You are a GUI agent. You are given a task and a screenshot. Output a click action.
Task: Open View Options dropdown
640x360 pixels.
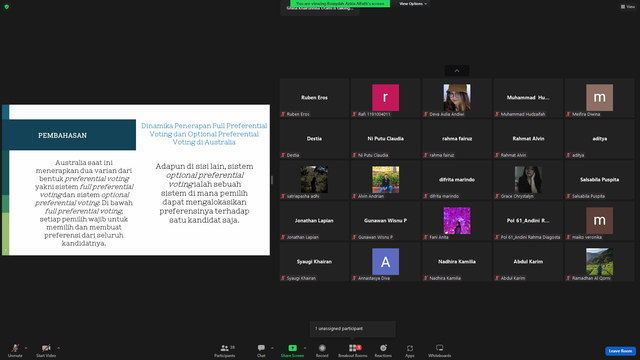pos(413,4)
